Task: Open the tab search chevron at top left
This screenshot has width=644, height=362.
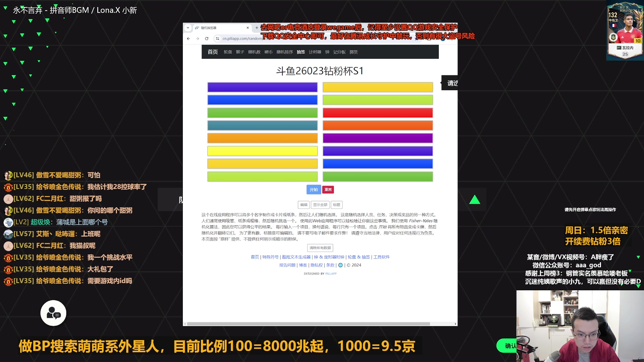Action: (x=188, y=28)
